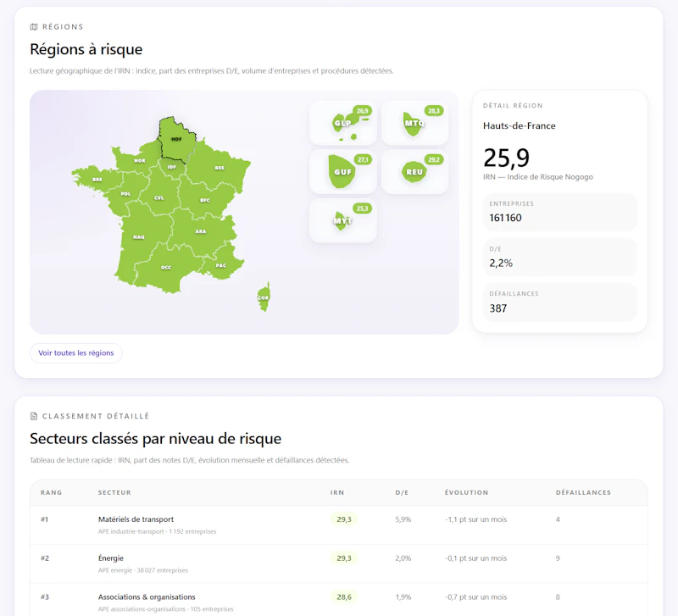Open the GLP Guadeloupe overseas tile
The height and width of the screenshot is (616, 678).
point(343,123)
